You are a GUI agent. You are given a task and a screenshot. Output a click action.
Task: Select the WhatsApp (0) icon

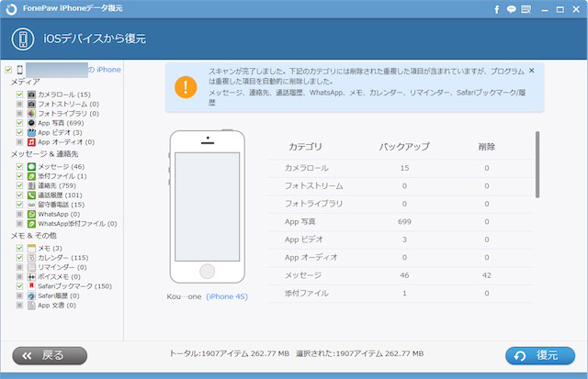[x=31, y=214]
